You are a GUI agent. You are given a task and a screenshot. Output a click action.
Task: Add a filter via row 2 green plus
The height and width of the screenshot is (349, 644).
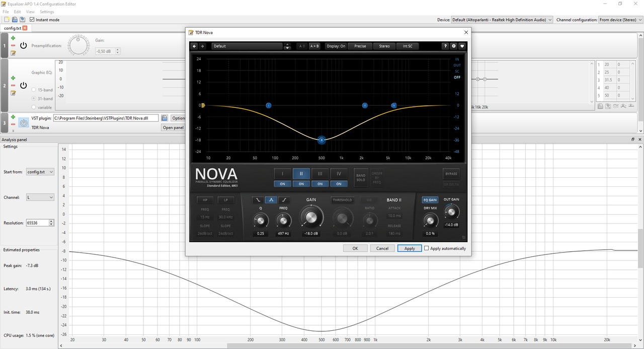13,78
